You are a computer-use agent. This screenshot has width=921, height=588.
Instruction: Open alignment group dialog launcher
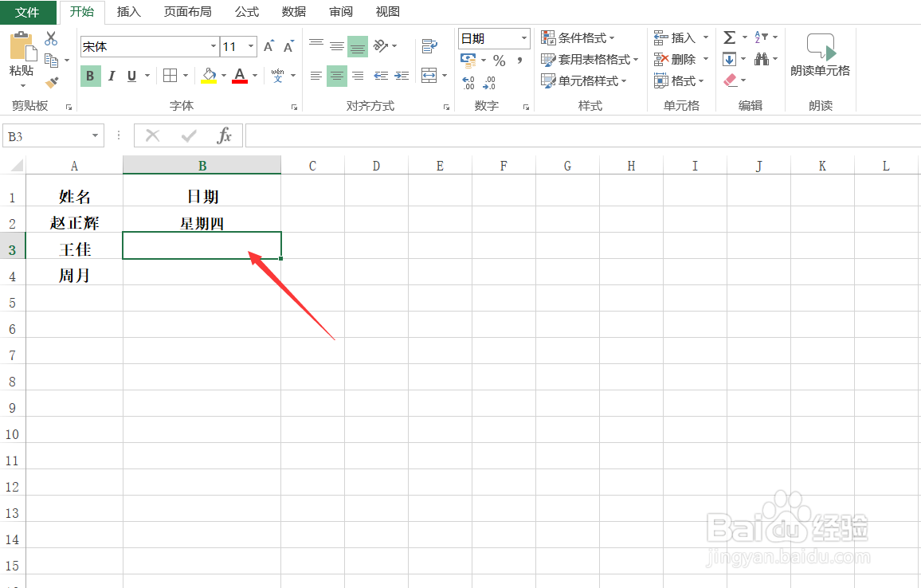click(x=446, y=107)
